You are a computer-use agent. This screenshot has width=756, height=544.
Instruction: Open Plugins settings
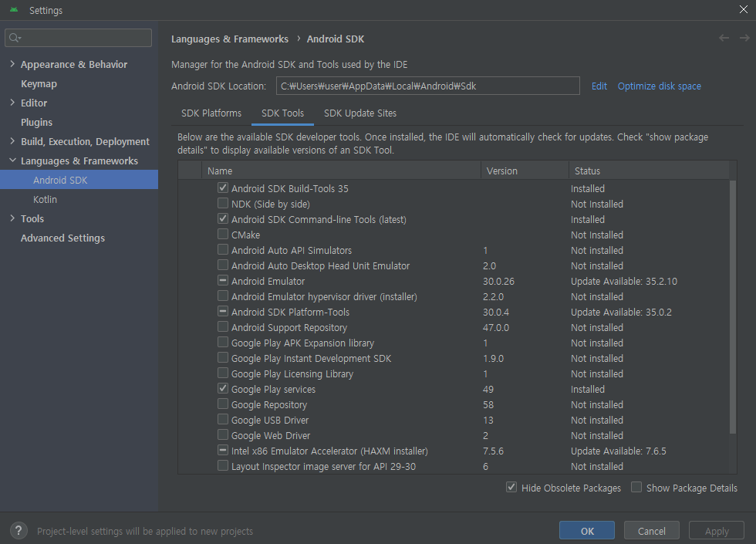(x=37, y=122)
